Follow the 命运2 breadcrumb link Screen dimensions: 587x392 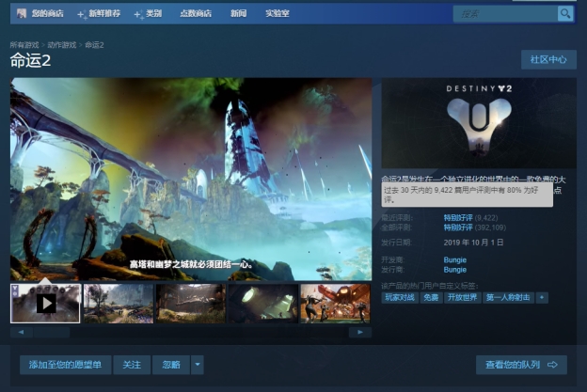94,45
